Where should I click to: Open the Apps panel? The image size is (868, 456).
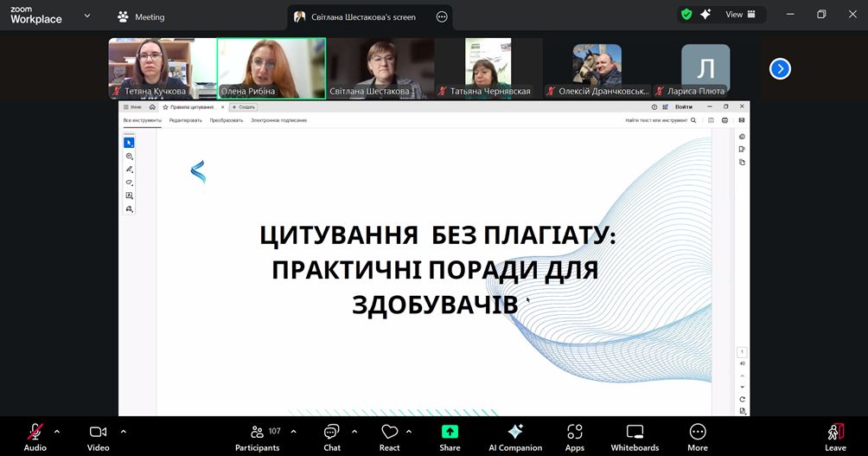coord(575,436)
